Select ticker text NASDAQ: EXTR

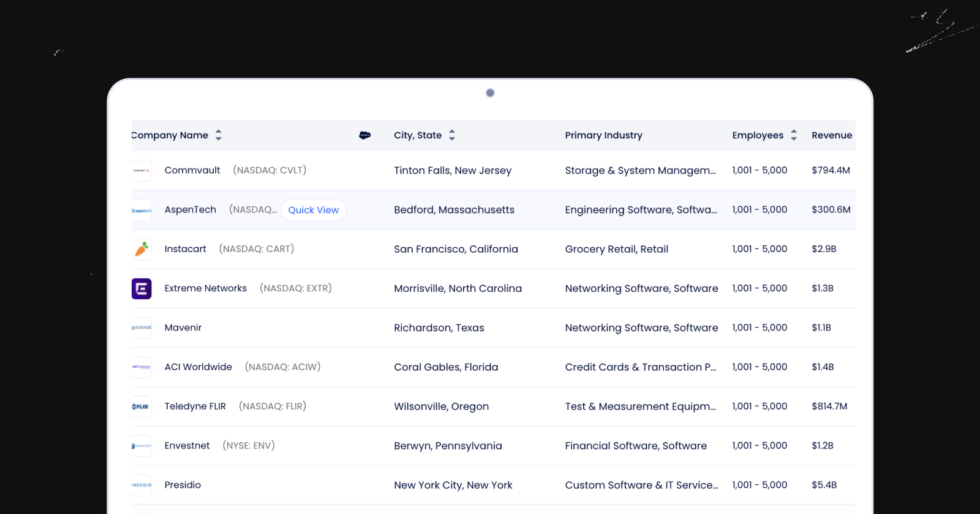pos(296,288)
